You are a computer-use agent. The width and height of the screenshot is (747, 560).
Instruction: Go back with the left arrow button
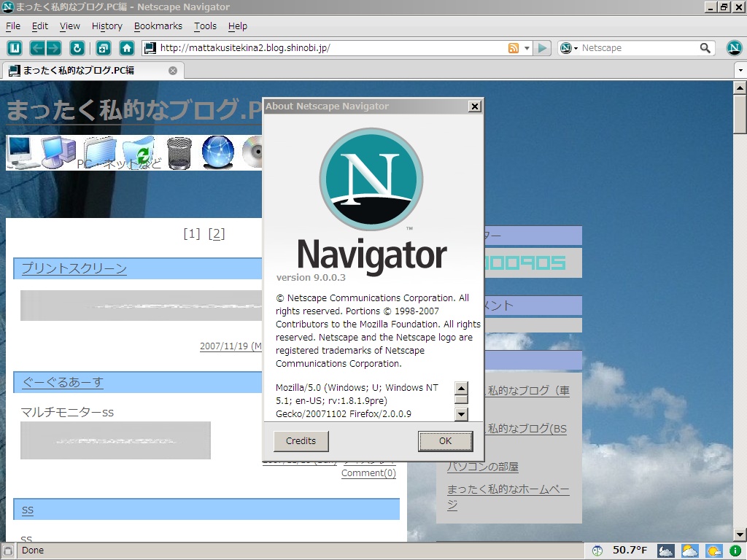[x=37, y=48]
